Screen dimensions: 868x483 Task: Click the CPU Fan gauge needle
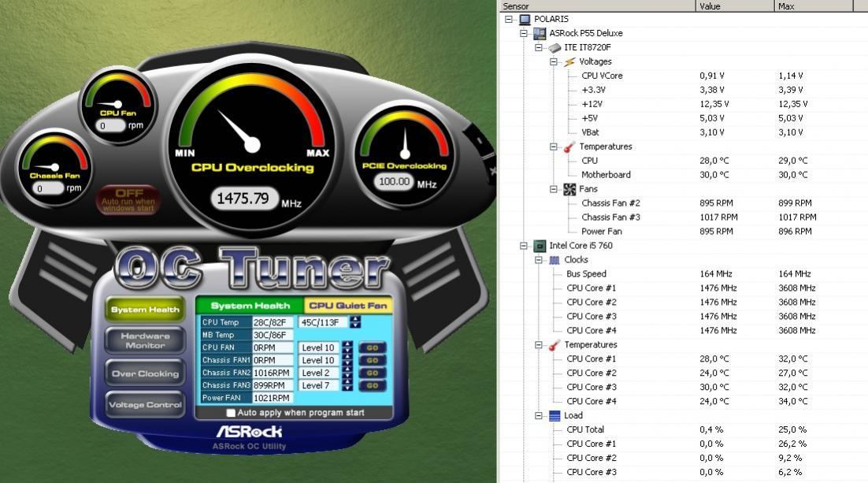(x=109, y=104)
